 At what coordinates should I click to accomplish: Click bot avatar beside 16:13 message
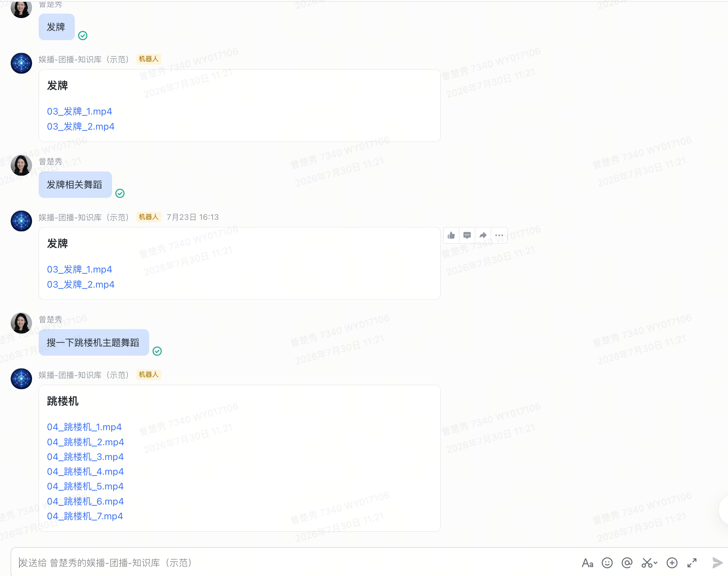click(21, 221)
